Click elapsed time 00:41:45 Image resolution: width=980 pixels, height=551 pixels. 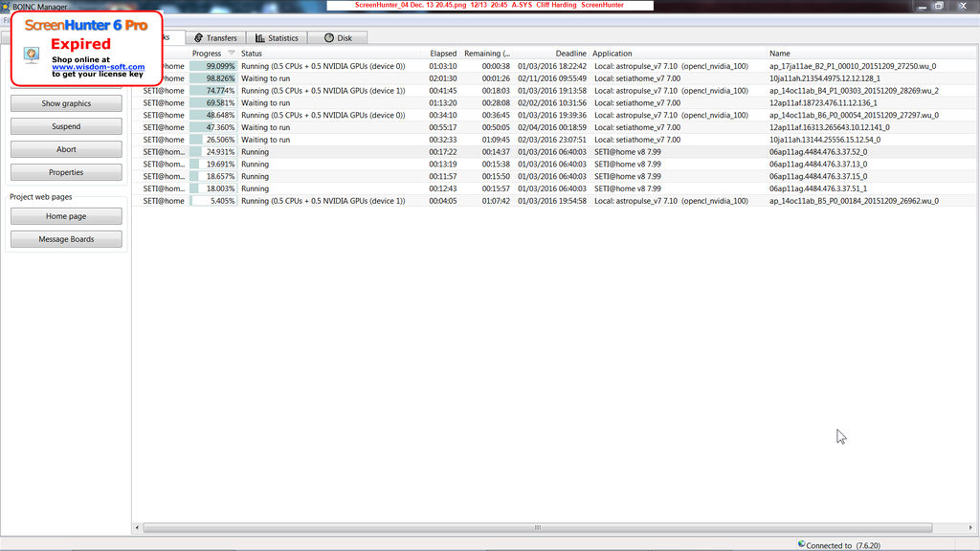[442, 91]
